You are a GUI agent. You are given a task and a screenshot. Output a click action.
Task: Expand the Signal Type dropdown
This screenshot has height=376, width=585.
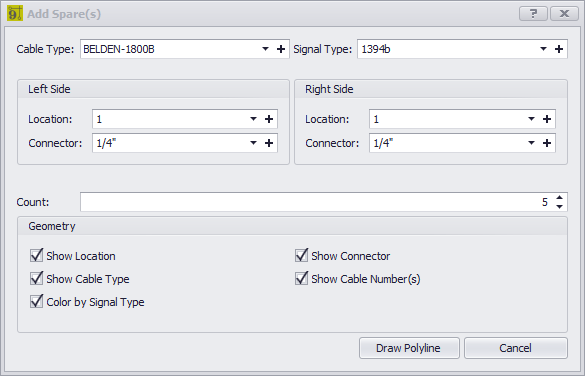[543, 49]
